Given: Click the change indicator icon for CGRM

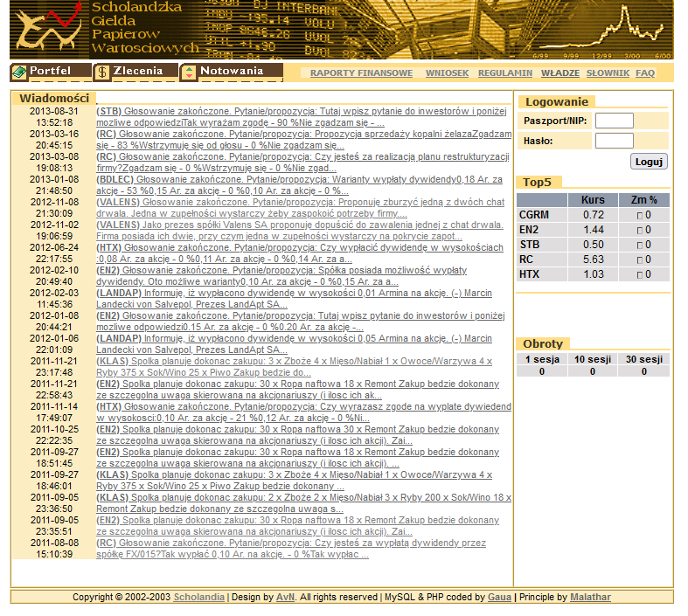Looking at the screenshot, I should pos(638,215).
